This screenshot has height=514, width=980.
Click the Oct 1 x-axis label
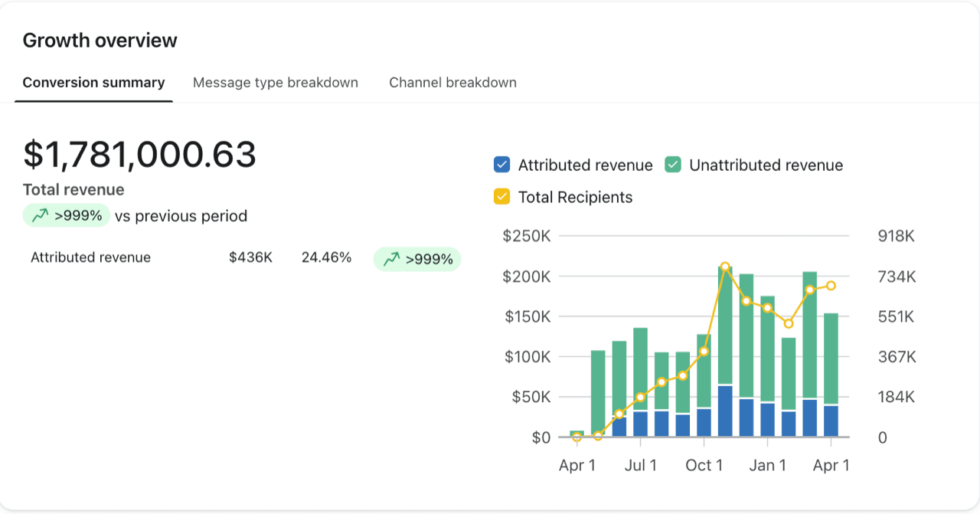704,465
